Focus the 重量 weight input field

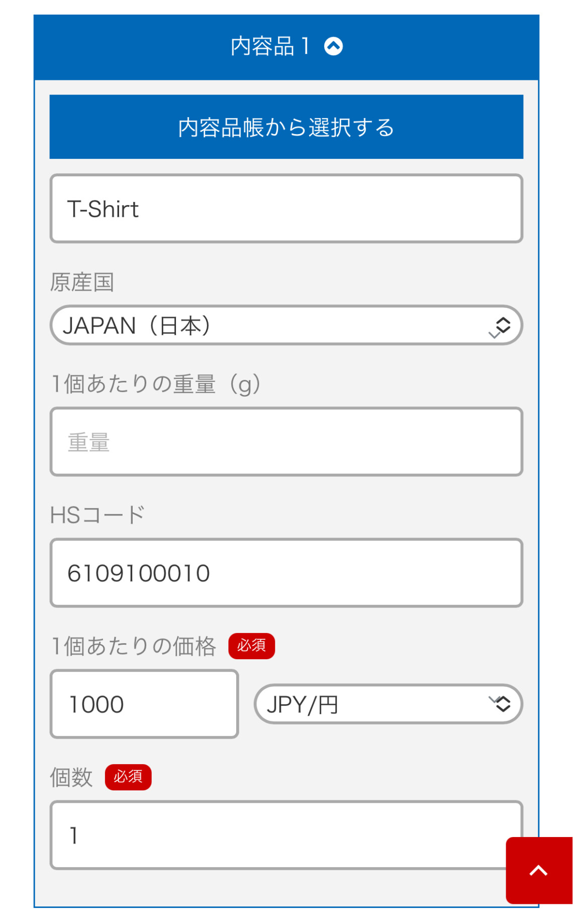tap(286, 442)
